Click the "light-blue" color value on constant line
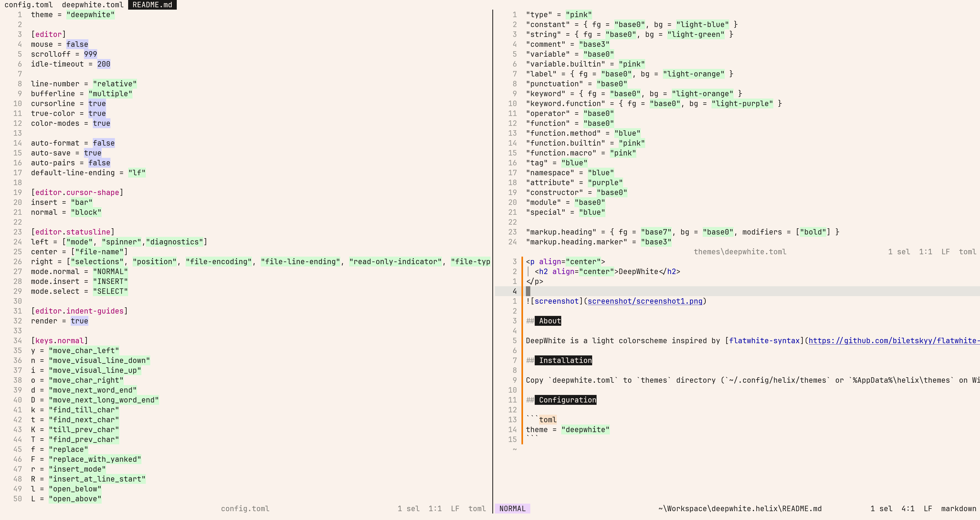 [x=702, y=24]
